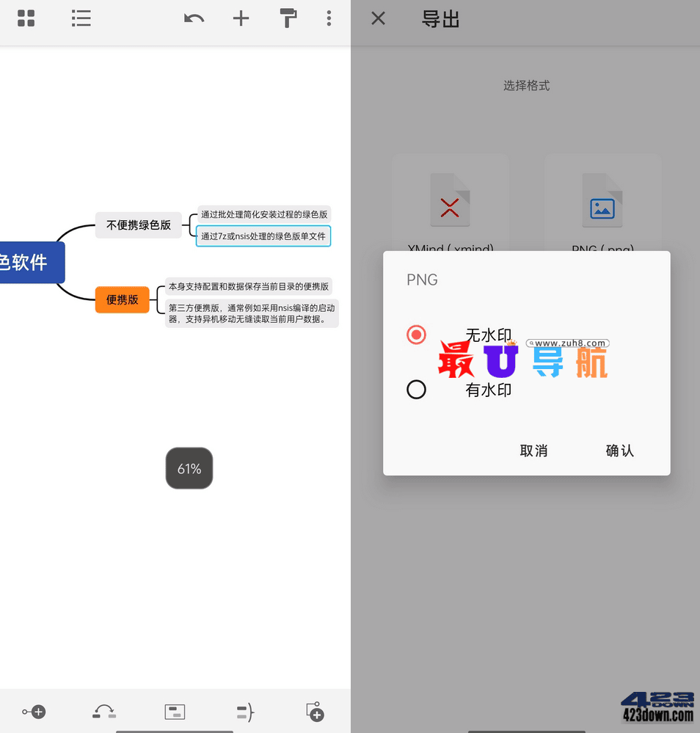Viewport: 700px width, 733px height.
Task: Switch to outline list view
Action: pos(81,19)
